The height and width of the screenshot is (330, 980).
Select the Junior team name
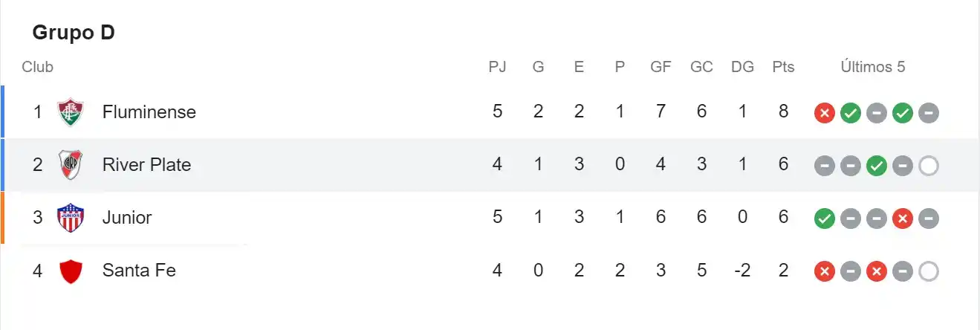tap(127, 218)
